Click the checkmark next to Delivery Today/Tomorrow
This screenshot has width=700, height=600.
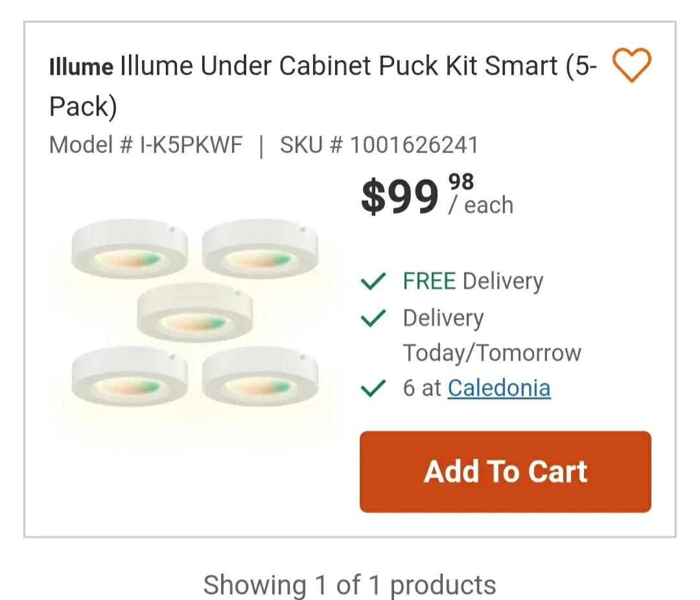[x=373, y=318]
